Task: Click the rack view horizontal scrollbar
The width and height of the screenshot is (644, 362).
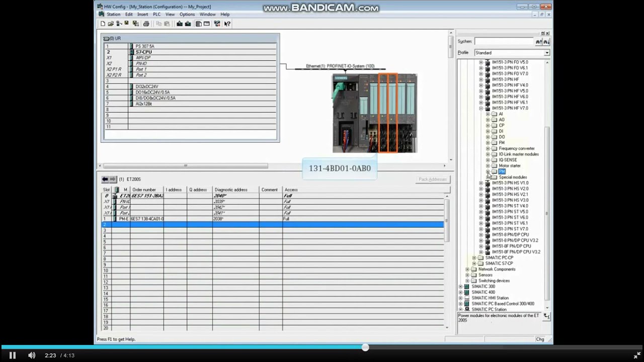Action: pyautogui.click(x=186, y=165)
